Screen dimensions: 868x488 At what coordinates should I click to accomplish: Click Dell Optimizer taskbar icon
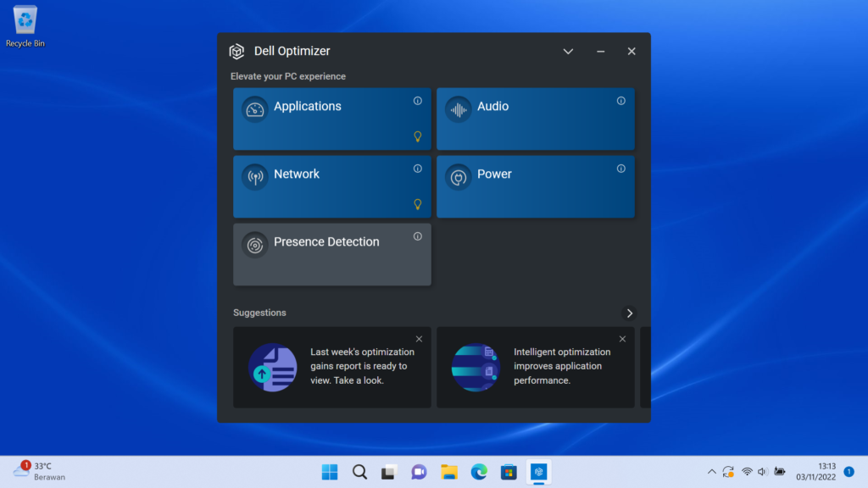coord(538,472)
